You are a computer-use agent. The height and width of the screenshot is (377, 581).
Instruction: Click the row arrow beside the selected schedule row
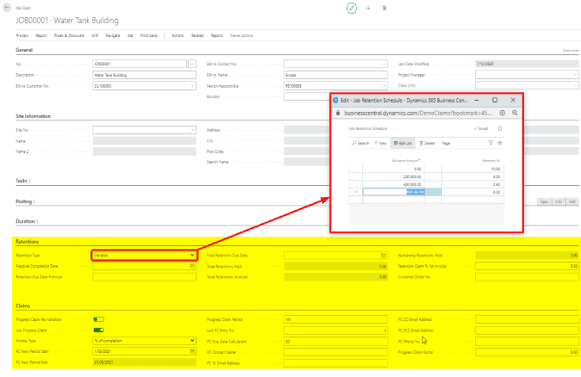point(356,192)
